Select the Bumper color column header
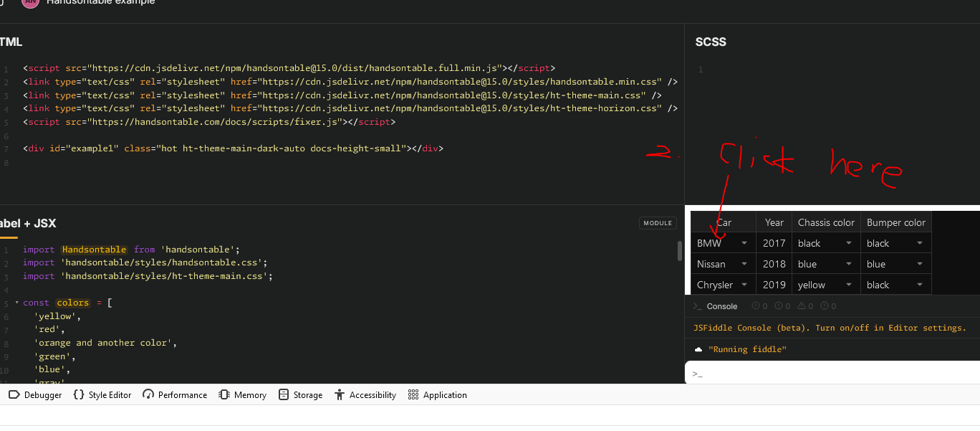This screenshot has width=980, height=431. click(x=896, y=222)
